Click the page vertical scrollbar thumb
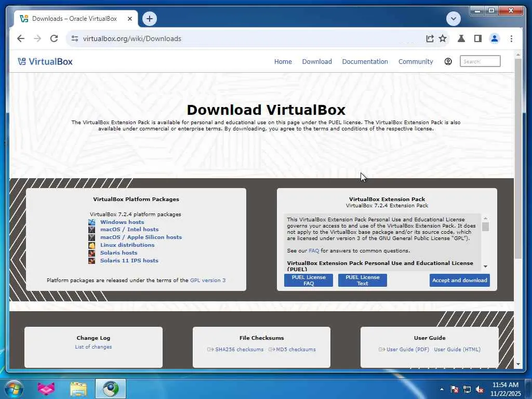The height and width of the screenshot is (399, 532). [518, 159]
